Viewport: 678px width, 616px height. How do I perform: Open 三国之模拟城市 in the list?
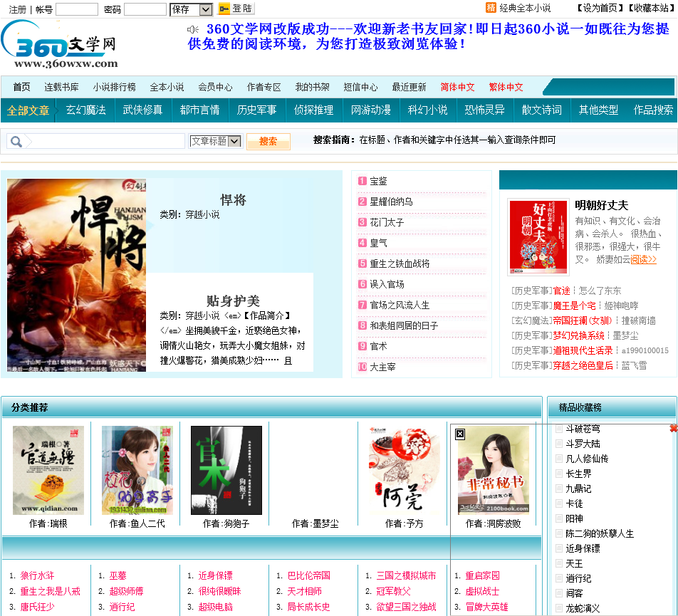[406, 576]
